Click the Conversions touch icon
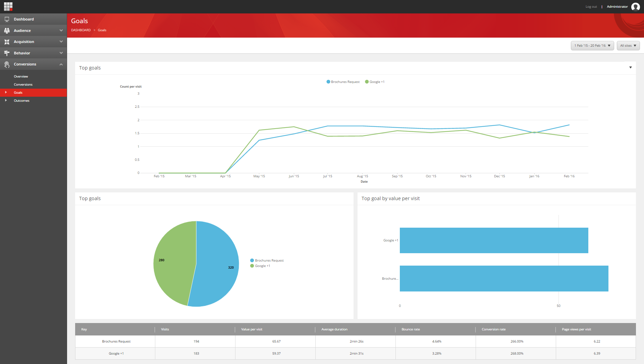Screen dimensions: 644x364 7,64
